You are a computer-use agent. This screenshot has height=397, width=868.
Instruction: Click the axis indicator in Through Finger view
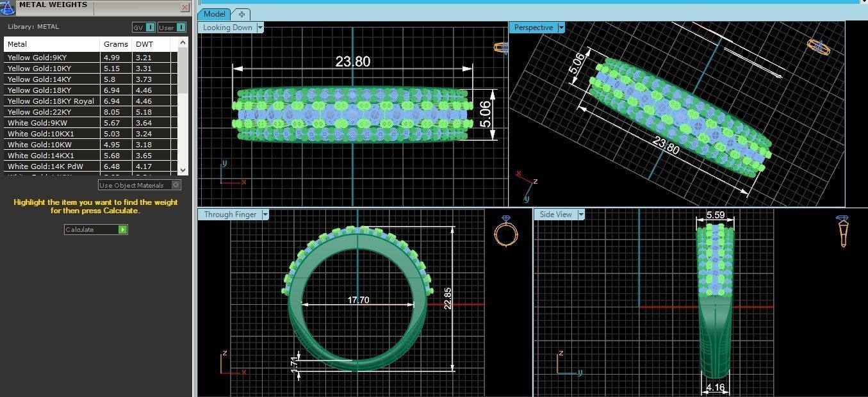click(x=233, y=364)
